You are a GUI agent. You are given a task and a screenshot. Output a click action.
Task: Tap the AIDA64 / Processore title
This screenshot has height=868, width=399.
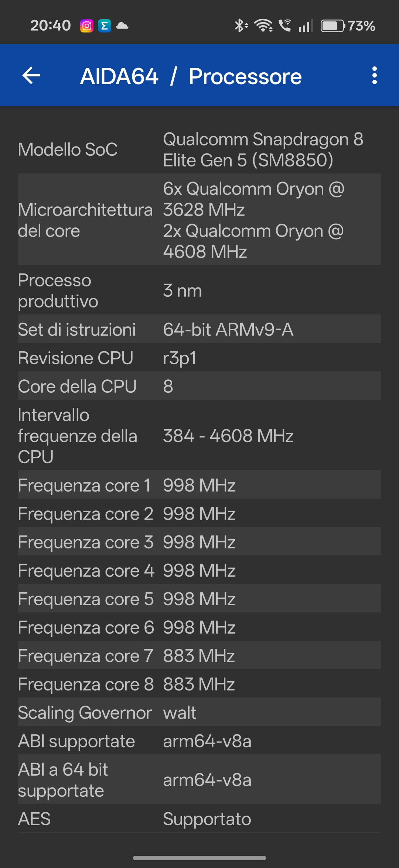pyautogui.click(x=191, y=76)
